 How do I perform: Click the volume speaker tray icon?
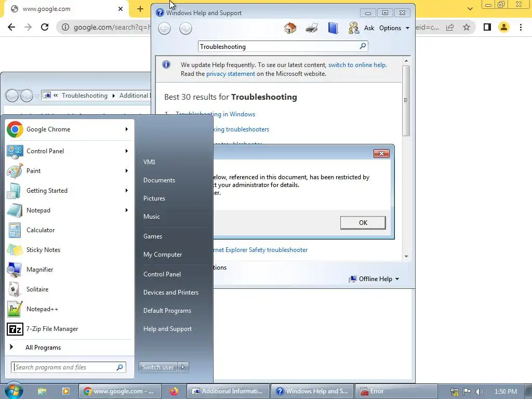pos(479,392)
